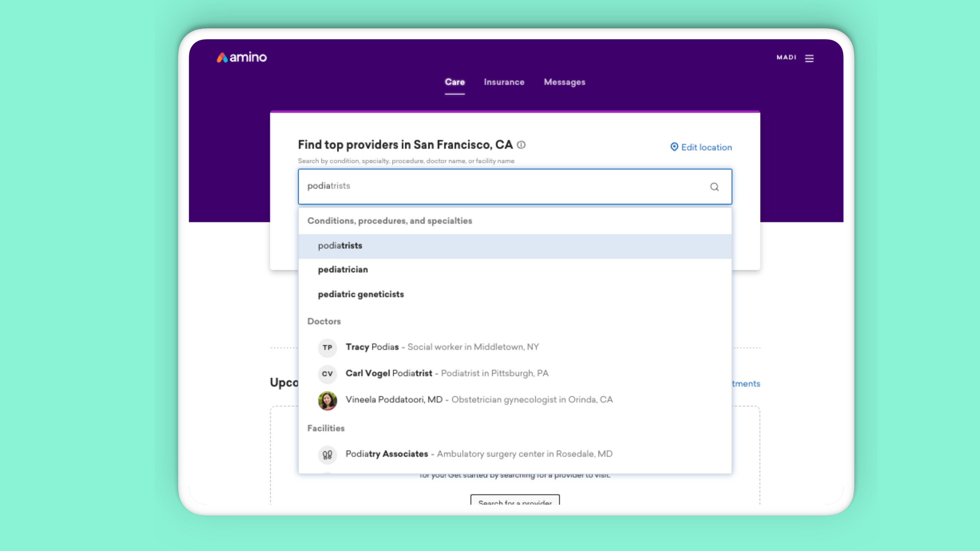
Task: Click the CV avatar for Carl Vogel
Action: pyautogui.click(x=327, y=374)
